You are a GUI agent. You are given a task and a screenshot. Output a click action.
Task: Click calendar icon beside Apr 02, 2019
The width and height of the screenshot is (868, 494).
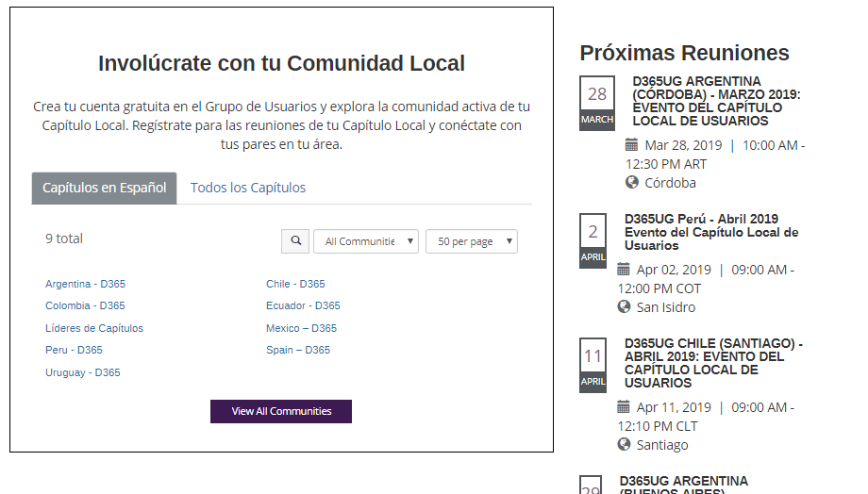pyautogui.click(x=624, y=270)
